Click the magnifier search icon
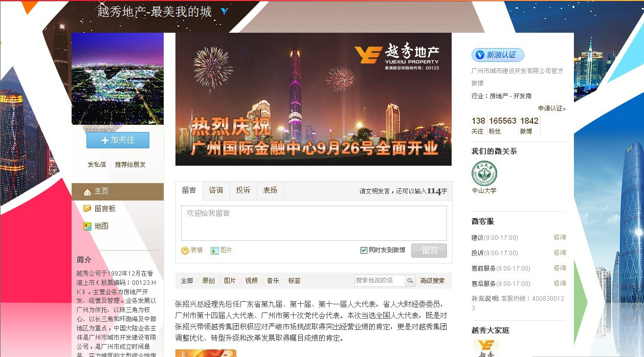The image size is (644, 357). pos(410,280)
